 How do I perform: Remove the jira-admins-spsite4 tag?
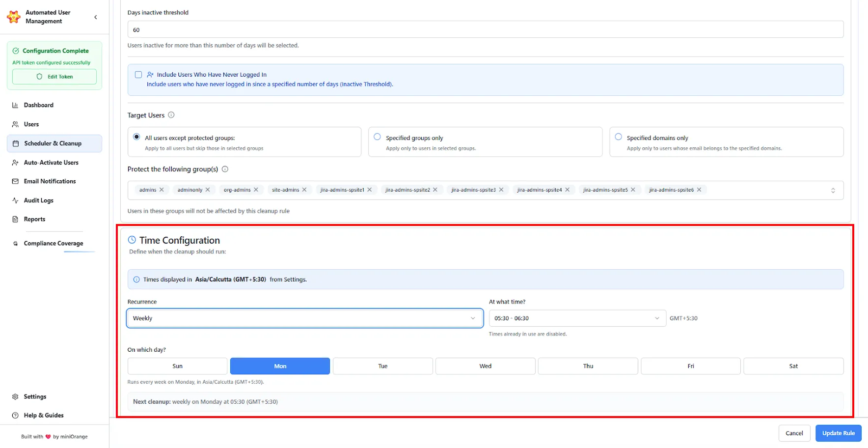568,190
